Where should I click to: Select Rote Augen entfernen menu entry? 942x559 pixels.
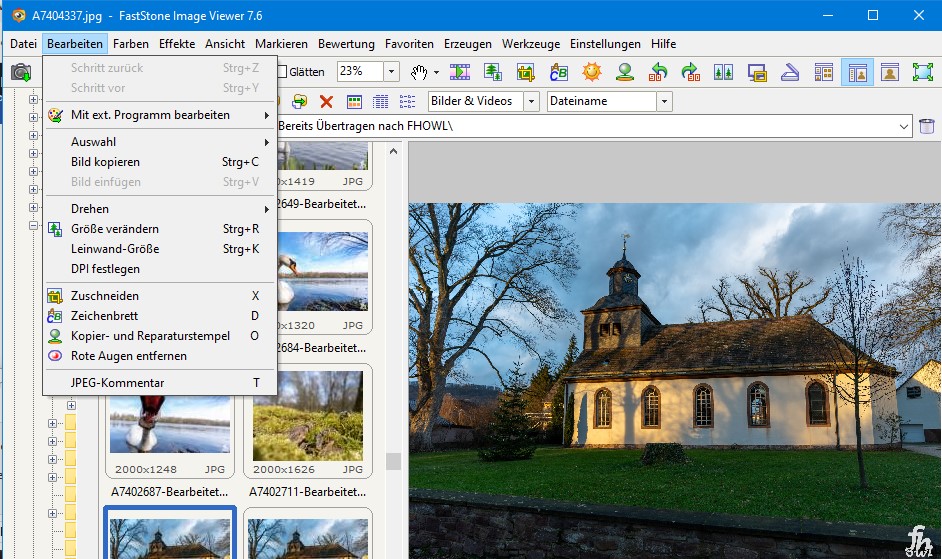pos(160,356)
